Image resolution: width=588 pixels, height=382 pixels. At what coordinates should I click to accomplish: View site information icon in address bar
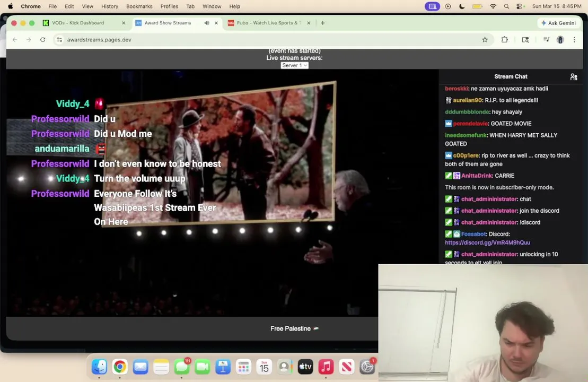coord(59,39)
